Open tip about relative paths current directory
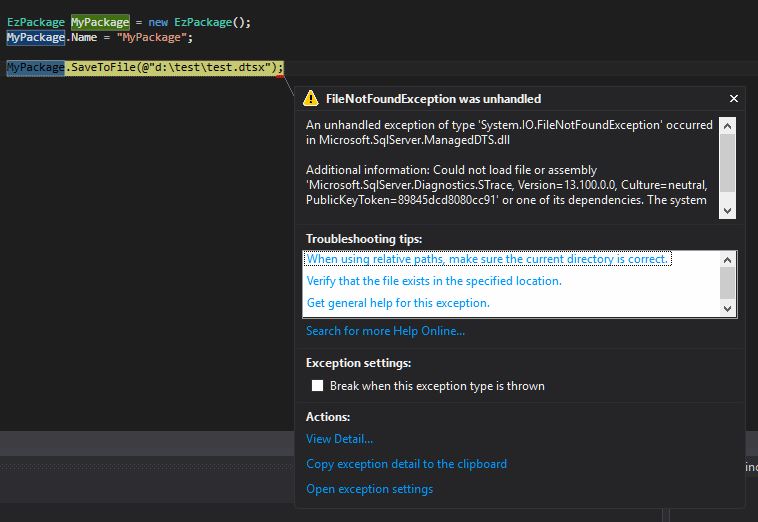758x522 pixels. [x=487, y=259]
